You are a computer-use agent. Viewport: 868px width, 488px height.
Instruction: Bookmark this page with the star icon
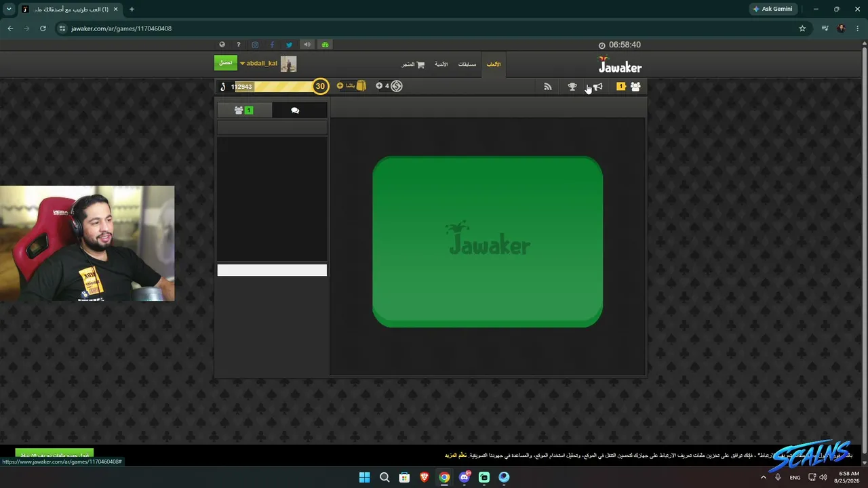[x=802, y=28]
